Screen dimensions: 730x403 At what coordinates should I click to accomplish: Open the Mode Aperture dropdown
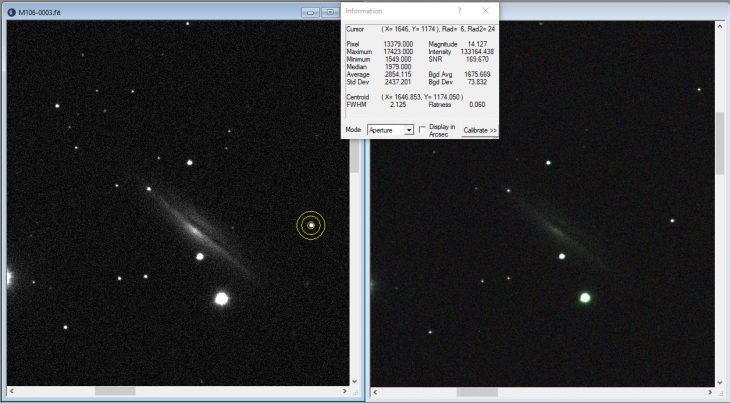(x=384, y=130)
